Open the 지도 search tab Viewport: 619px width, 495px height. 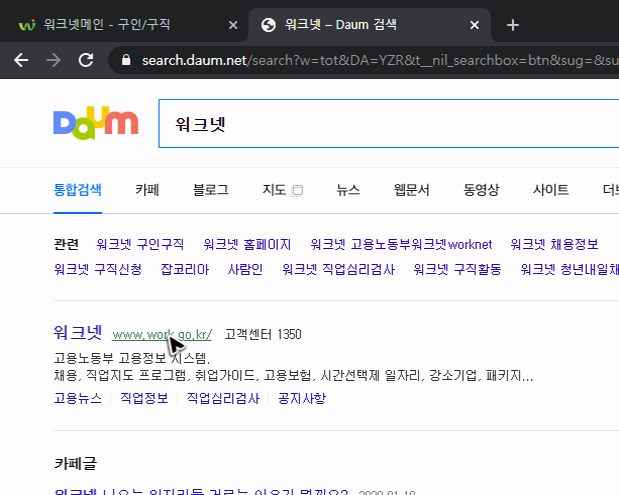pos(274,190)
